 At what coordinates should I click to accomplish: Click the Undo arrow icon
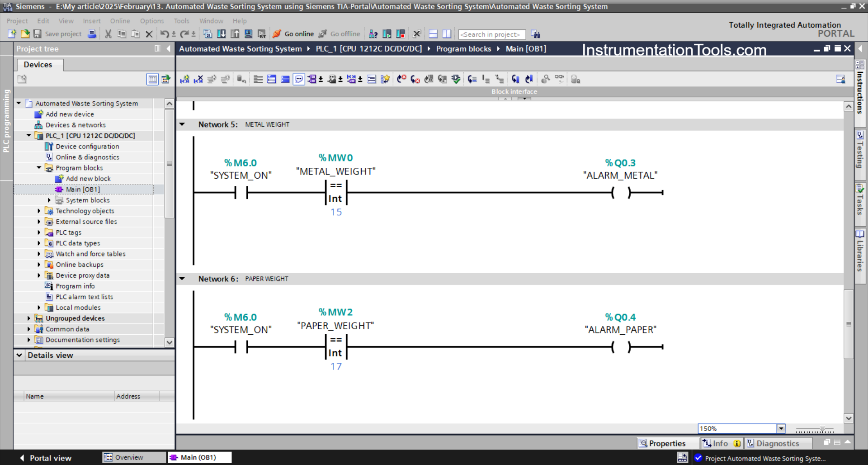point(165,34)
